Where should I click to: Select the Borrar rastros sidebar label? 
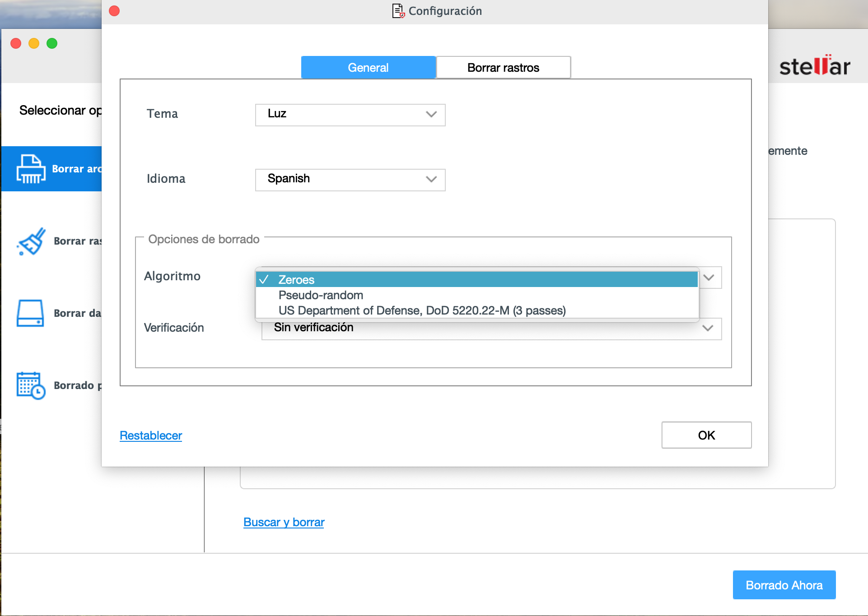[78, 241]
